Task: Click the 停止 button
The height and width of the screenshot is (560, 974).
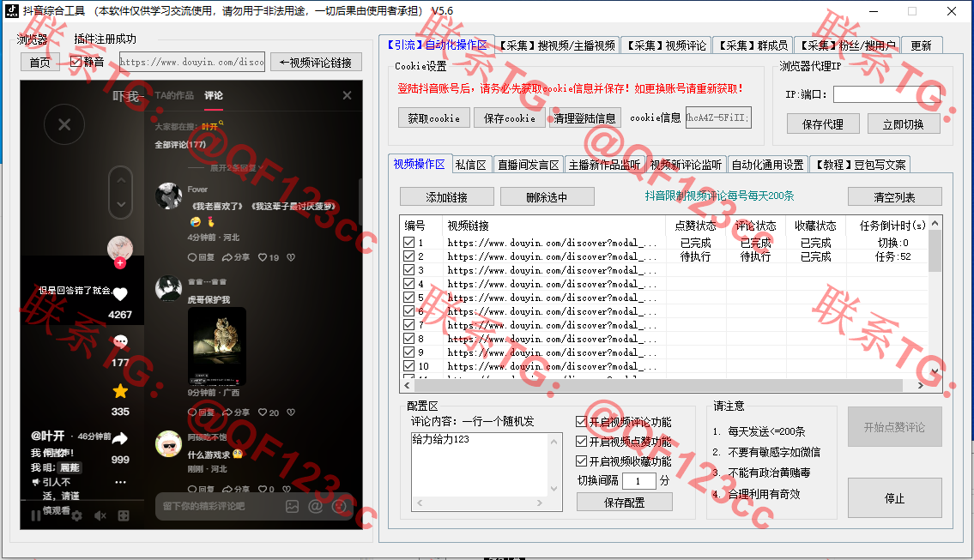Action: [x=894, y=498]
